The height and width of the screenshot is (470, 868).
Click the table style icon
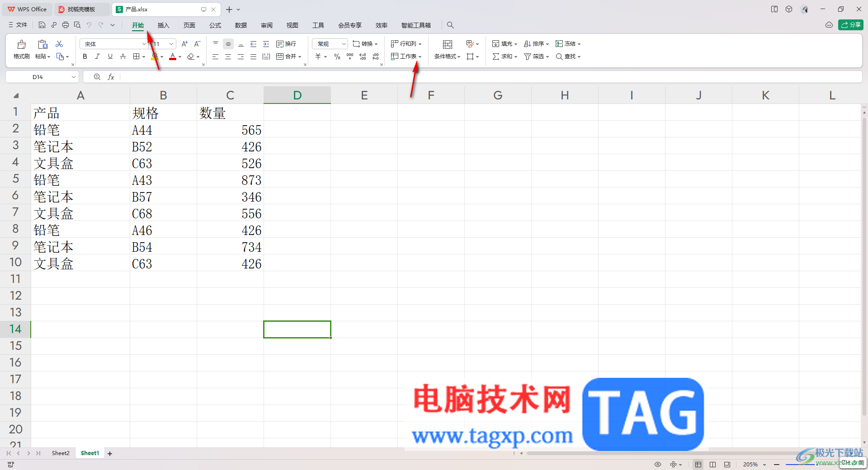(x=470, y=44)
